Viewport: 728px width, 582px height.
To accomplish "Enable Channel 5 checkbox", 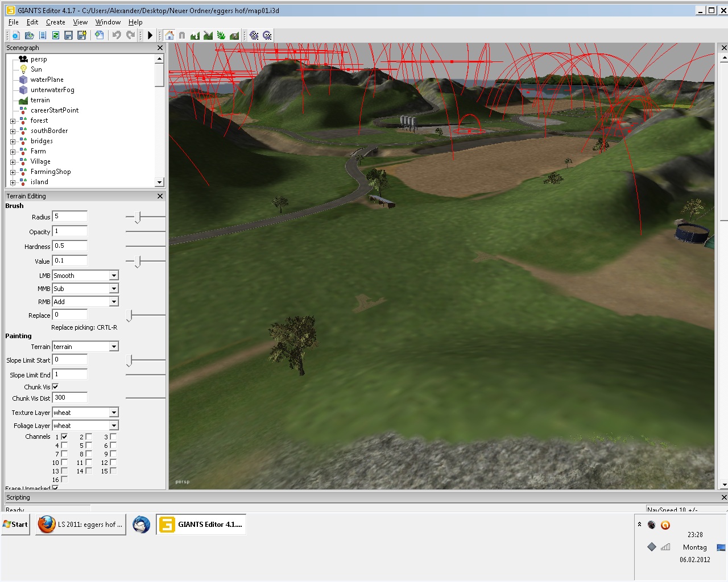I will pos(89,445).
